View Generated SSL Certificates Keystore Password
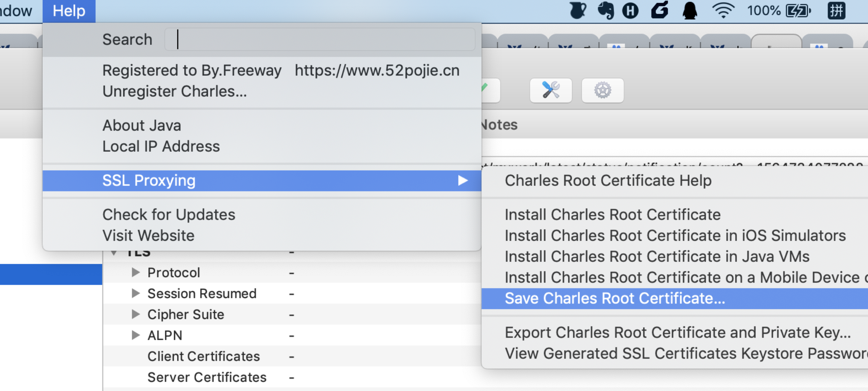Image resolution: width=868 pixels, height=391 pixels. coord(675,354)
